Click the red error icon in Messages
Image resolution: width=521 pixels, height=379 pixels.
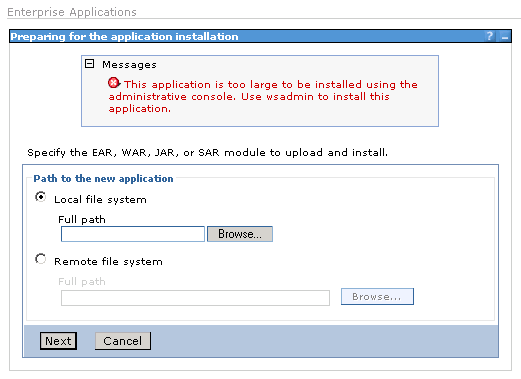114,83
